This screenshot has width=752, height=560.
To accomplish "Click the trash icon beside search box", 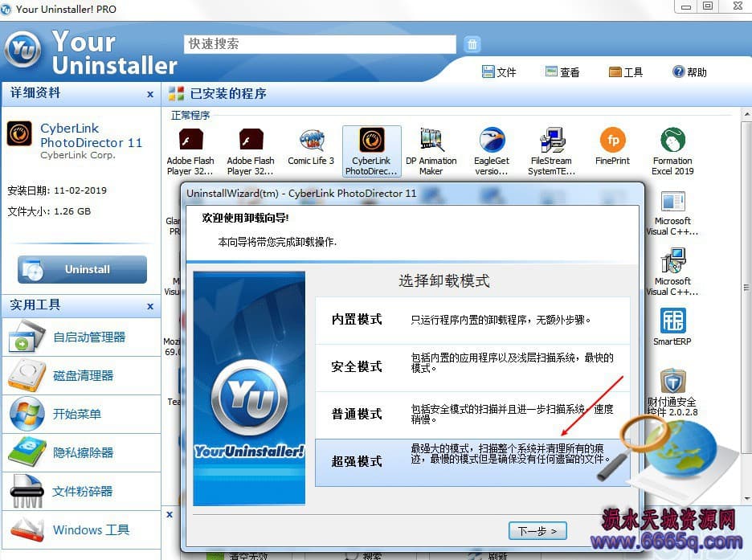I will pos(472,44).
